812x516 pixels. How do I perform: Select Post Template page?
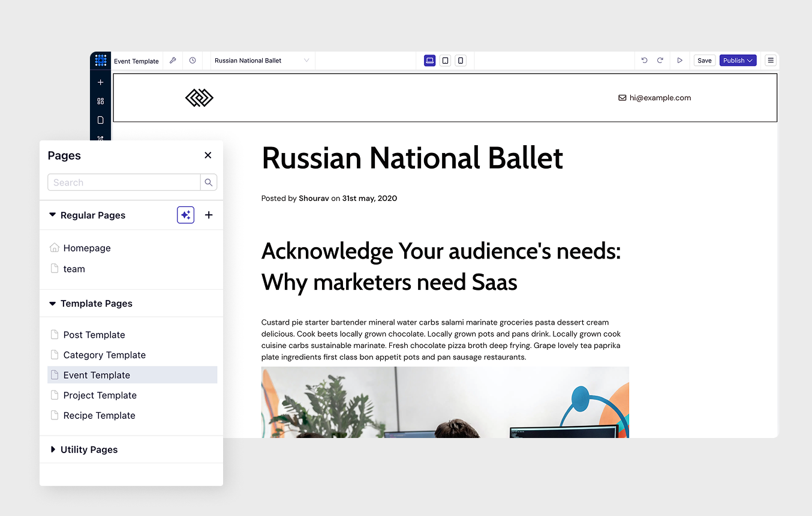pos(94,335)
